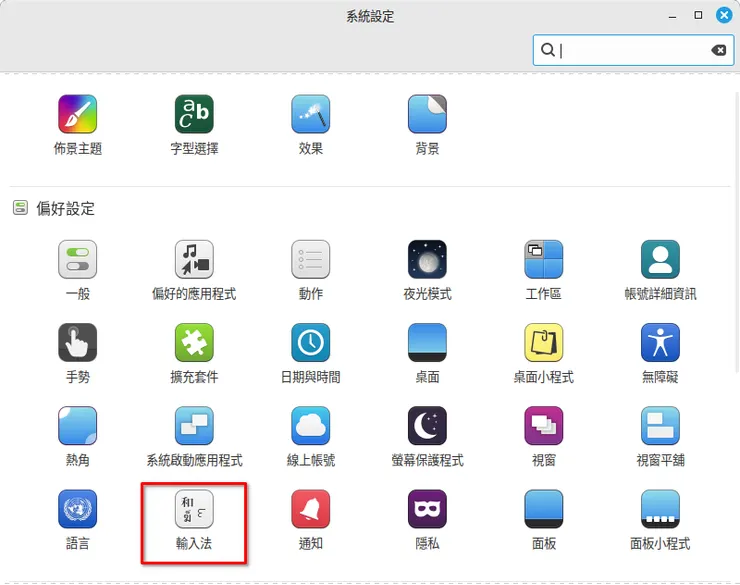Open the 輸入法 input method settings
Screen dimensions: 740x585
tap(194, 519)
